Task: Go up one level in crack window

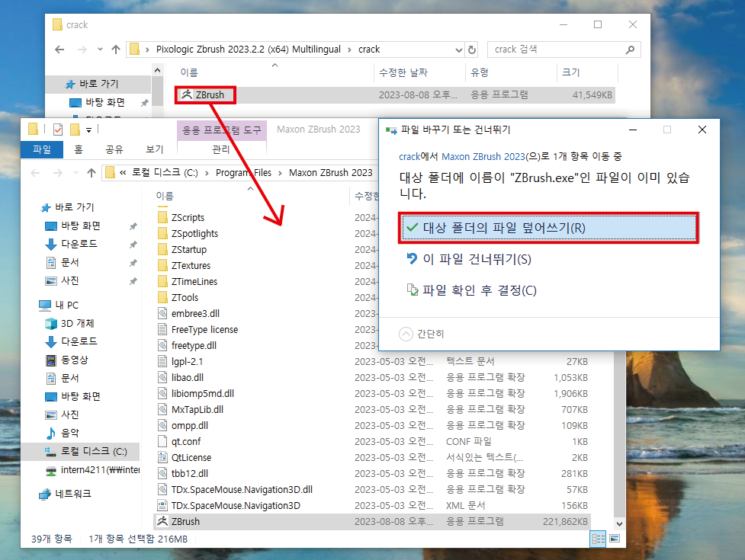Action: [x=115, y=50]
